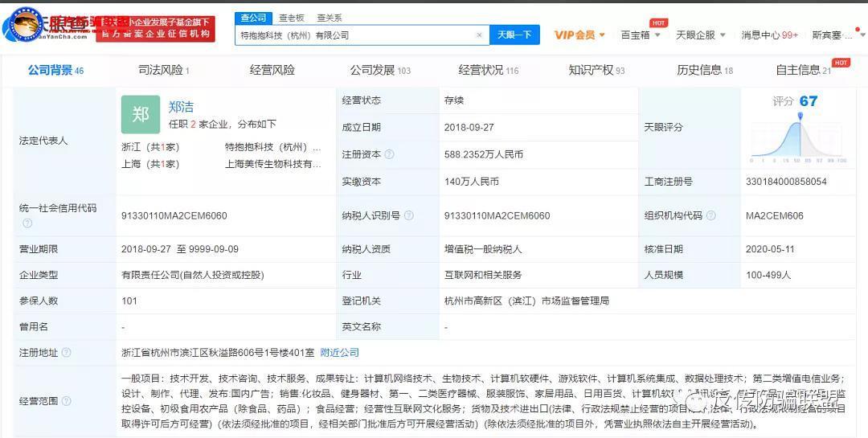
Task: Open the VIP会员 dropdown
Action: 579,35
